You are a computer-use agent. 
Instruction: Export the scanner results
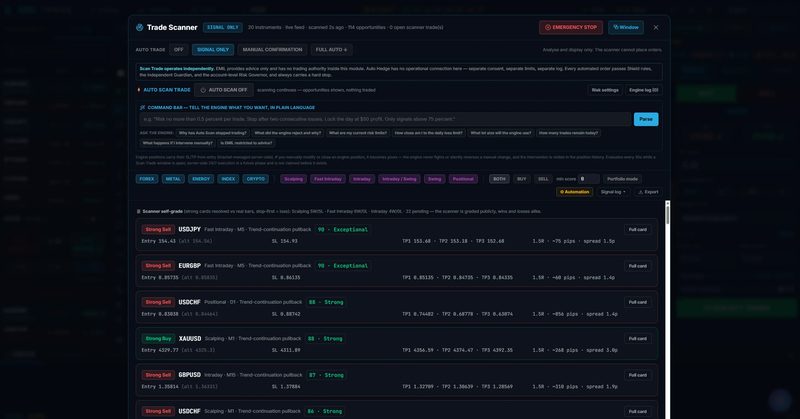coord(648,192)
